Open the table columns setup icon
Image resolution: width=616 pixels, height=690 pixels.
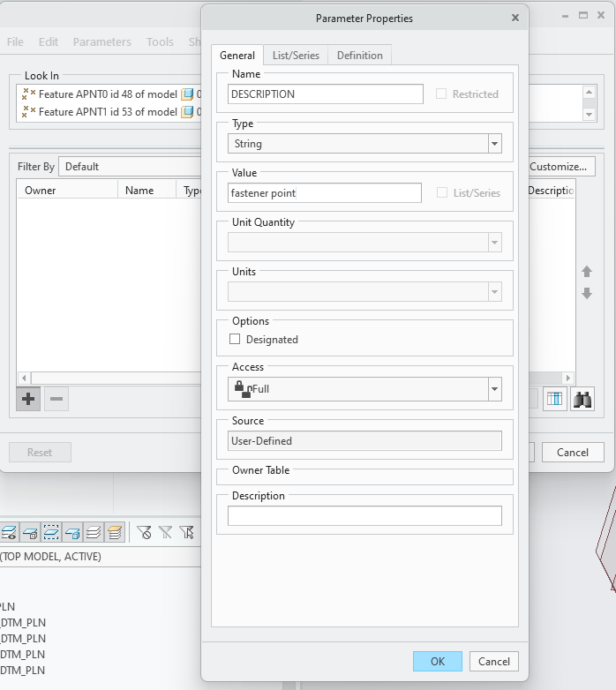coord(553,399)
